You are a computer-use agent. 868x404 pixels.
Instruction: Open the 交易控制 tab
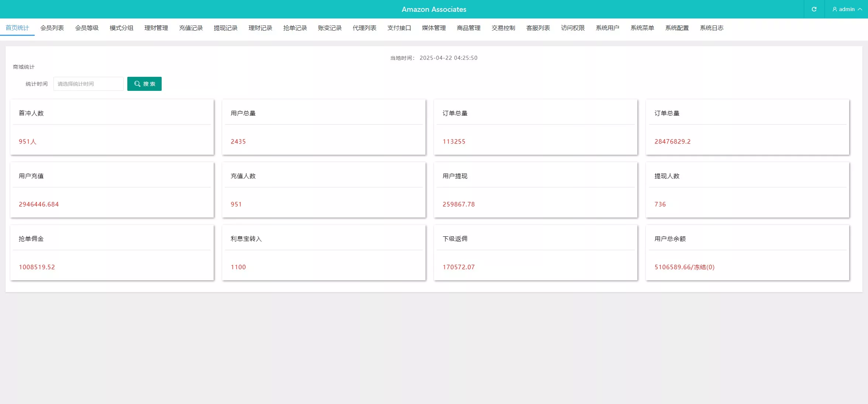503,28
